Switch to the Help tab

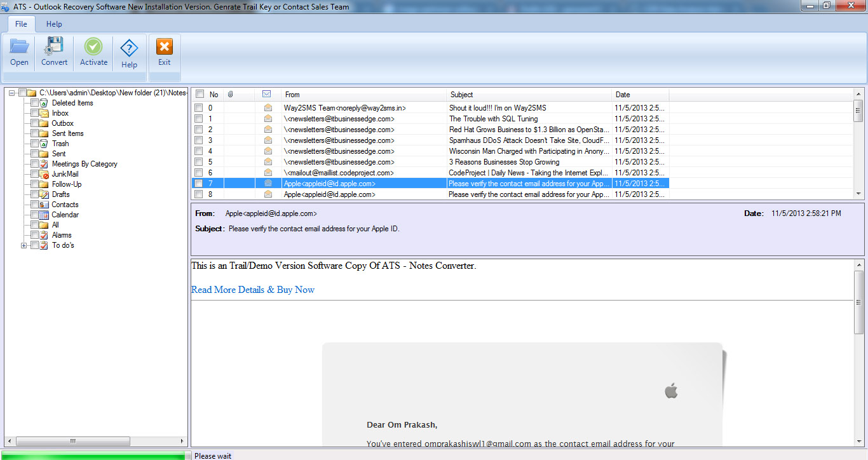pyautogui.click(x=54, y=24)
